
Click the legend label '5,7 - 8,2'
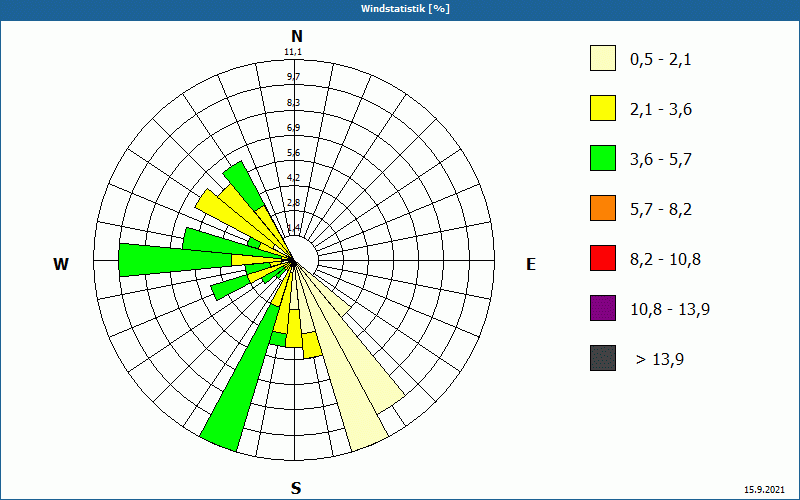661,210
